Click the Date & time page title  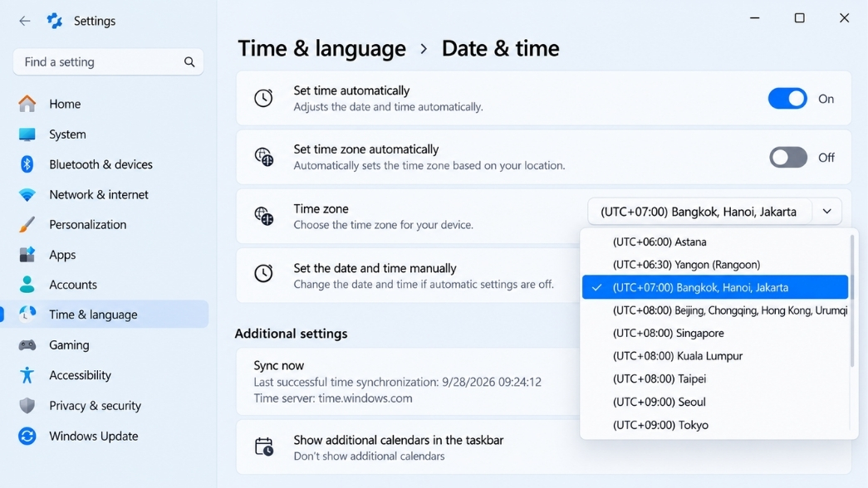(x=500, y=49)
